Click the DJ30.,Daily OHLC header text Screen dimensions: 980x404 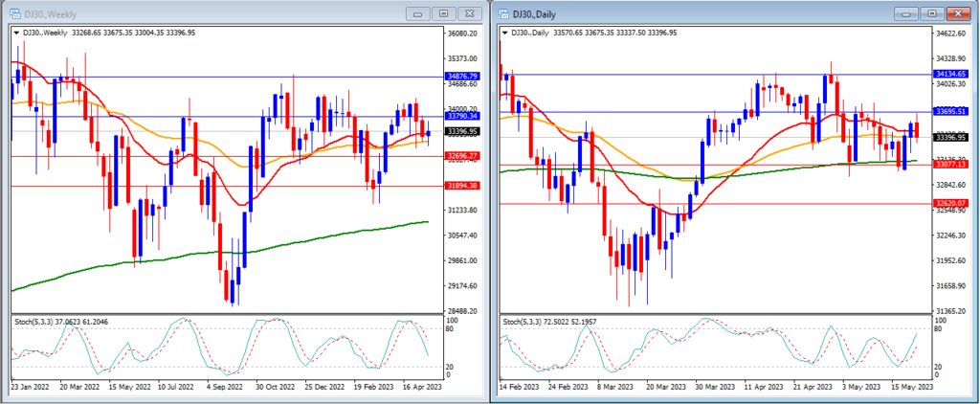point(593,33)
